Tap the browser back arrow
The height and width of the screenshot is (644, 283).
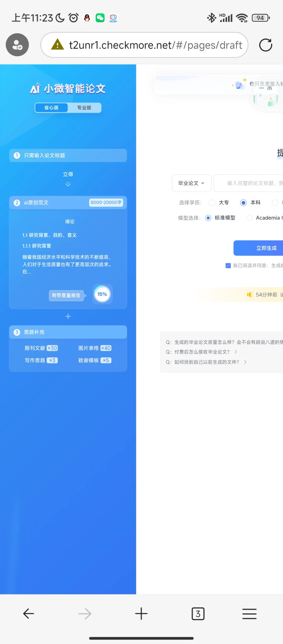[28, 613]
